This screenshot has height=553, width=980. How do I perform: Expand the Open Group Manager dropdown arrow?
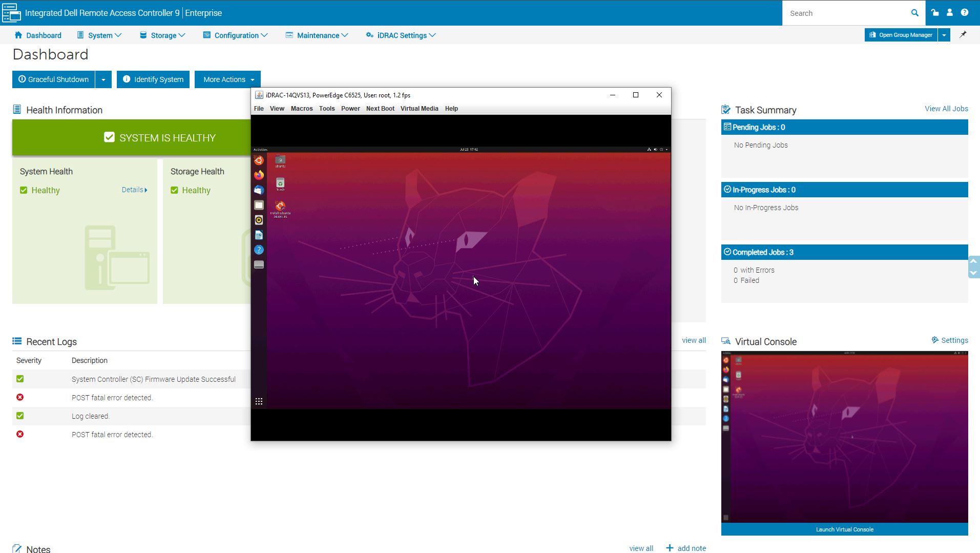(944, 35)
